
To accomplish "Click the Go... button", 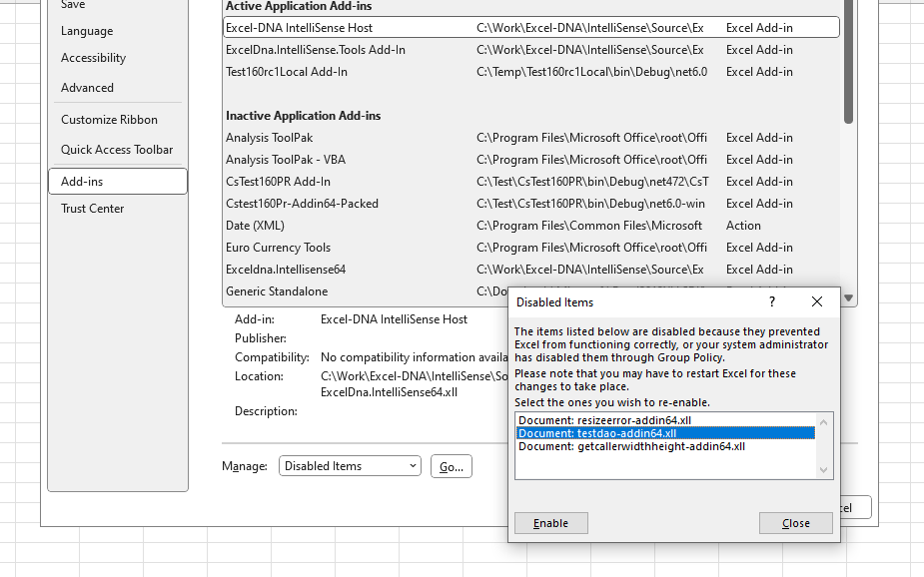I will (452, 466).
